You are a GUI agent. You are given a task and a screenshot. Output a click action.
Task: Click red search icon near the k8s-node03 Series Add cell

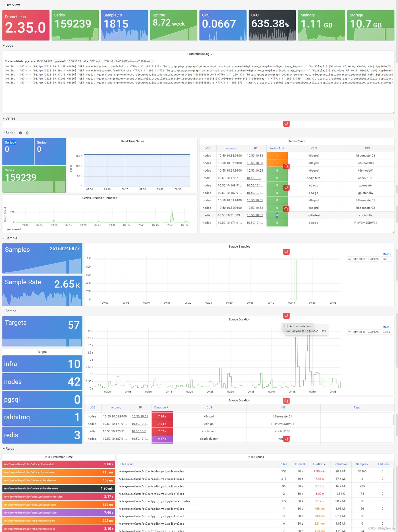286,166
